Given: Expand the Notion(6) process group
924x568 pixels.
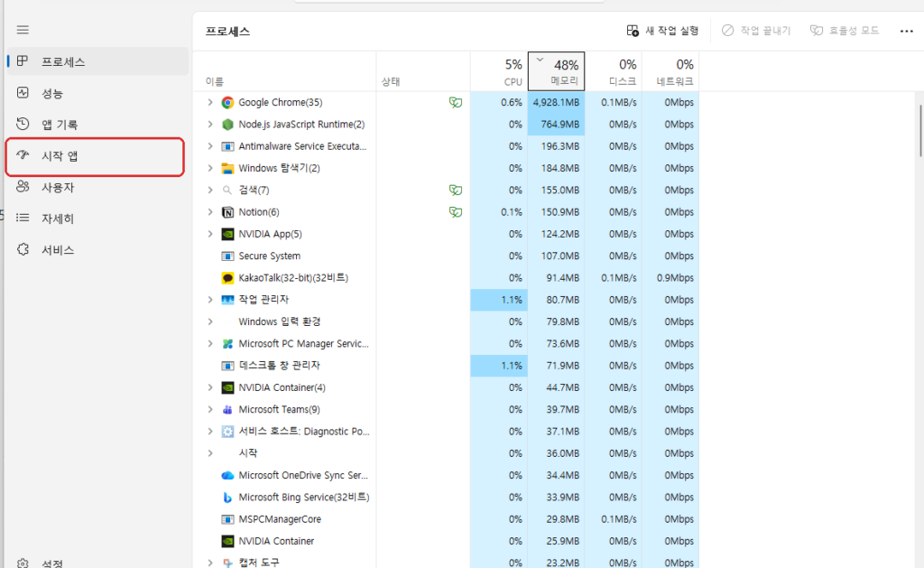Looking at the screenshot, I should [x=209, y=211].
